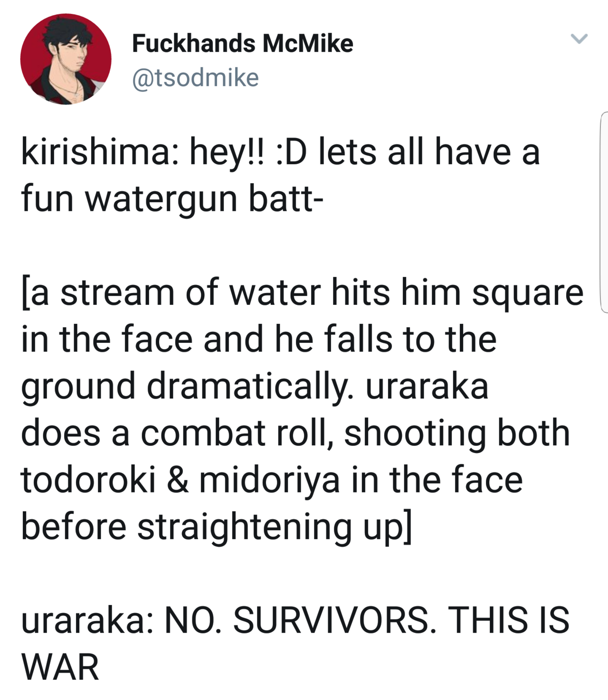Click the ampersand between todoroki and midoriya
The width and height of the screenshot is (608, 700).
177,479
